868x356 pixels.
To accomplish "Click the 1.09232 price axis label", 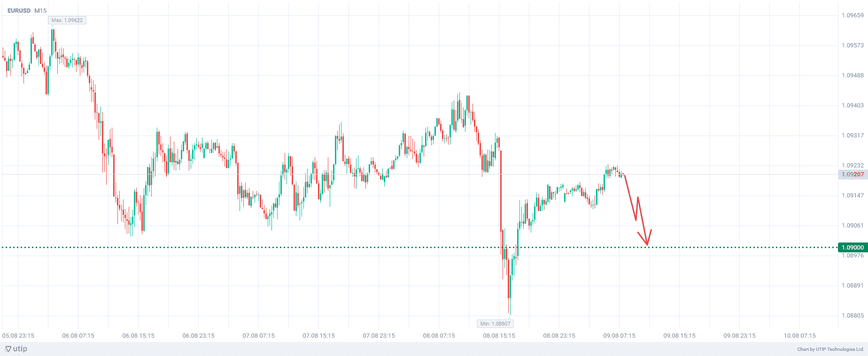I will click(x=852, y=165).
